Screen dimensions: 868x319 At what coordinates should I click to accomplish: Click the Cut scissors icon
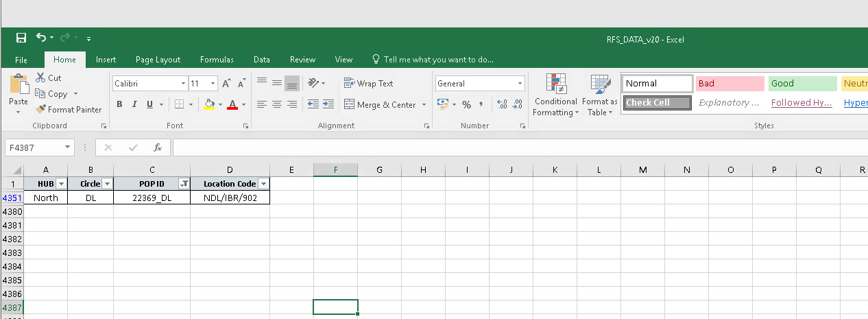pos(40,78)
